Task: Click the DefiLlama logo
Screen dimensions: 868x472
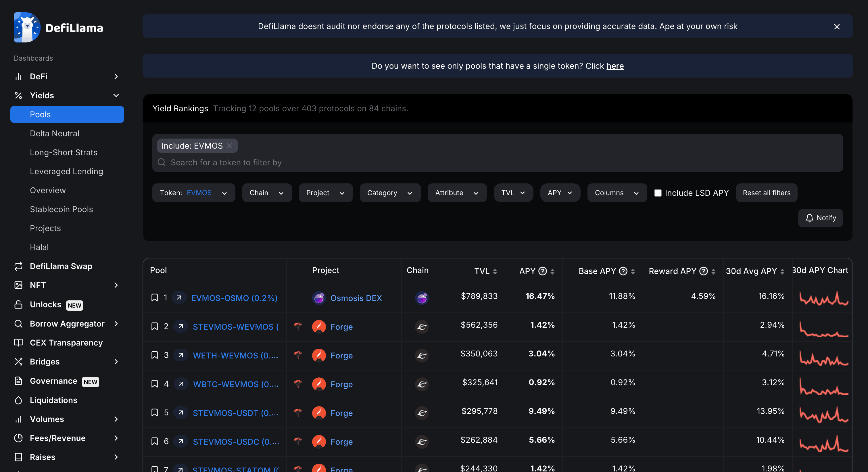Action: click(x=58, y=27)
